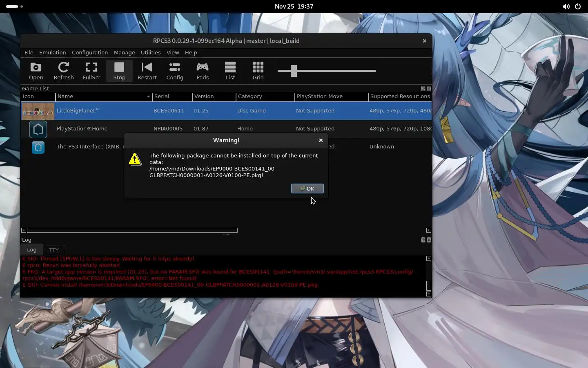Click the game list horizontal scrollbar
588x368 pixels.
(x=132, y=230)
